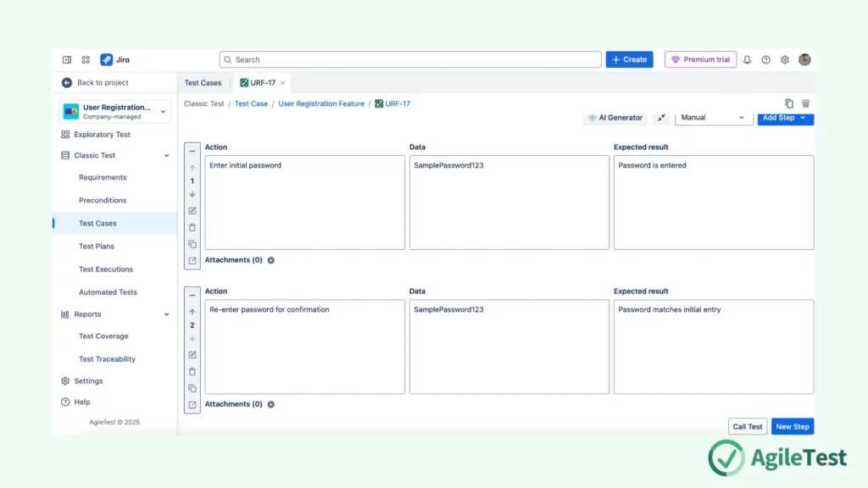868x488 pixels.
Task: Click the User Registration Feature breadcrumb link
Action: 321,104
